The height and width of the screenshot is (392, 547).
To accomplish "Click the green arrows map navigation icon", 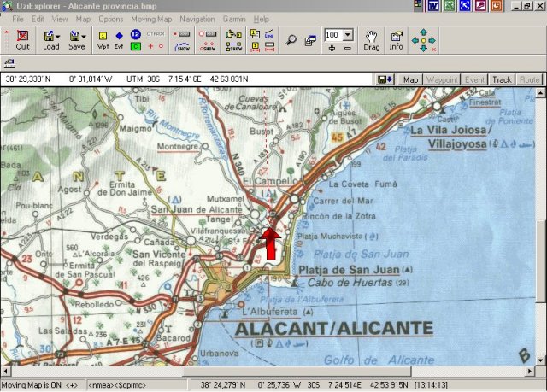I will pyautogui.click(x=423, y=40).
